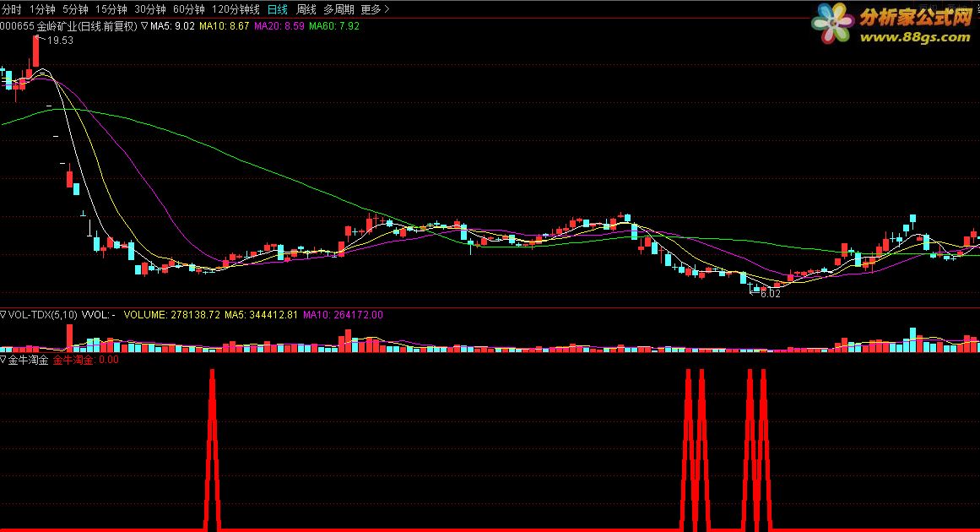Image resolution: width=980 pixels, height=532 pixels.
Task: Click the 6.02 low price marker
Action: click(770, 294)
